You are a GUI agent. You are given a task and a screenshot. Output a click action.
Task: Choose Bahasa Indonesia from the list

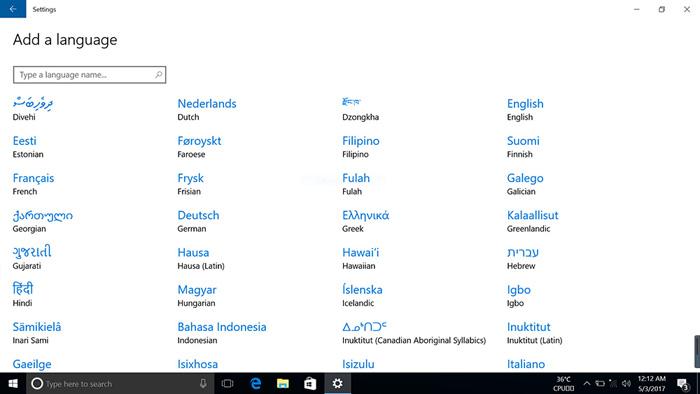point(222,332)
